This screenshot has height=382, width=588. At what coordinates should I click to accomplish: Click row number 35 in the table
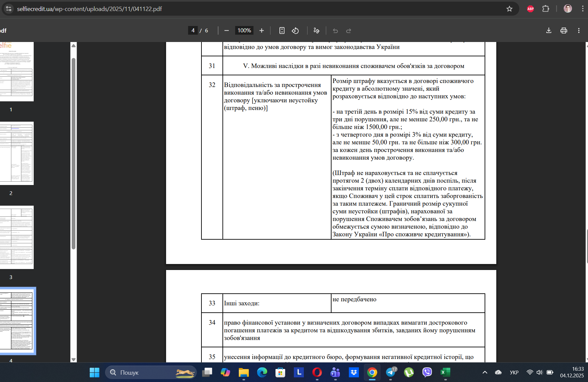click(212, 357)
